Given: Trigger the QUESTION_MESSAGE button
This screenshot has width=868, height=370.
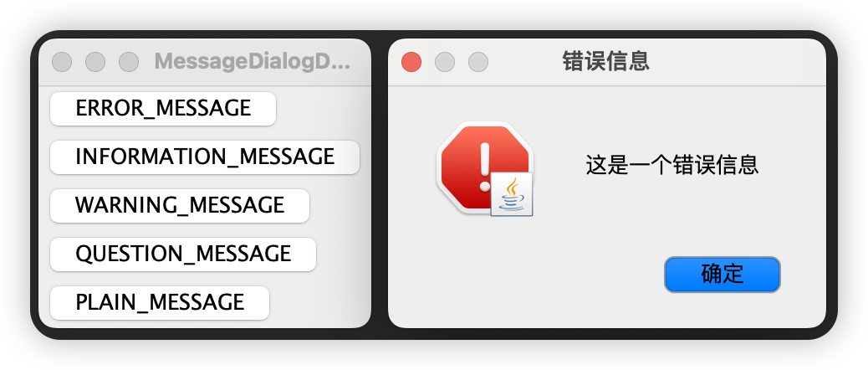Looking at the screenshot, I should click(x=182, y=254).
